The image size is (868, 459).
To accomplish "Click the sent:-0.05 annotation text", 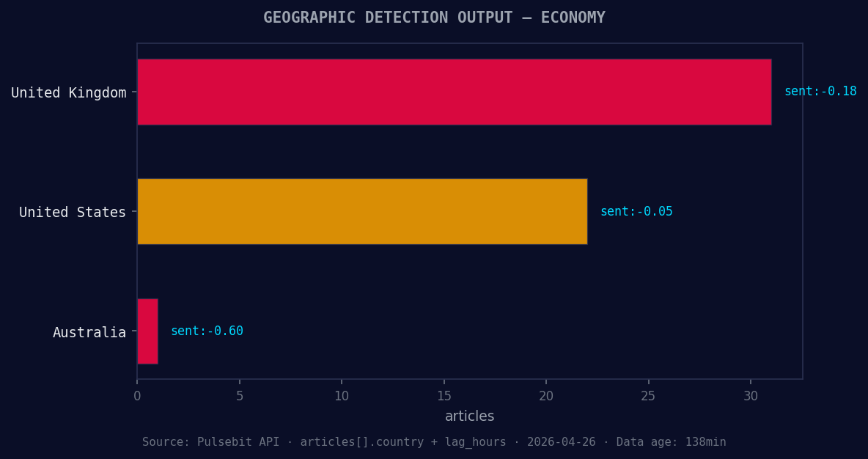I will tap(636, 210).
